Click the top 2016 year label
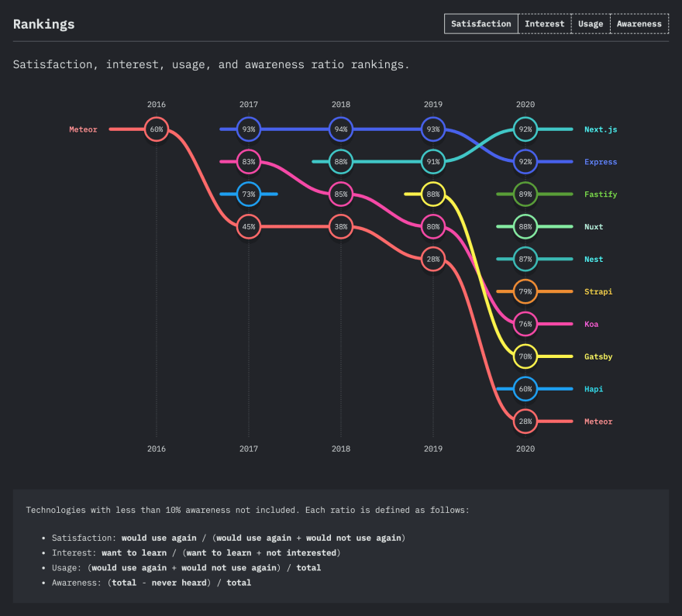This screenshot has height=616, width=682. [157, 105]
